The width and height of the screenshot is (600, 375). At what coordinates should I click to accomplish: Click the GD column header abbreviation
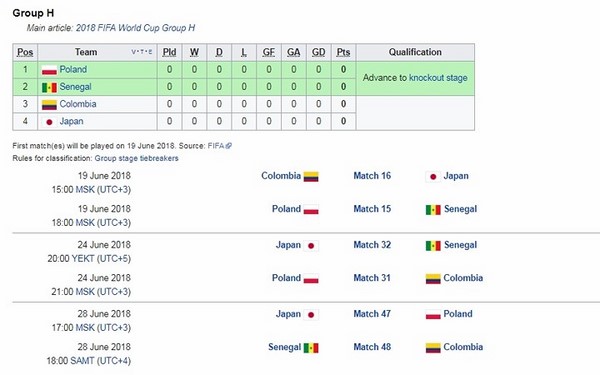pos(318,52)
